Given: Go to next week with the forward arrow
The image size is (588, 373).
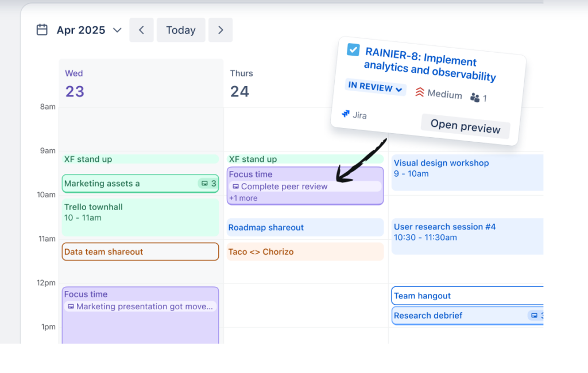Looking at the screenshot, I should click(x=220, y=29).
